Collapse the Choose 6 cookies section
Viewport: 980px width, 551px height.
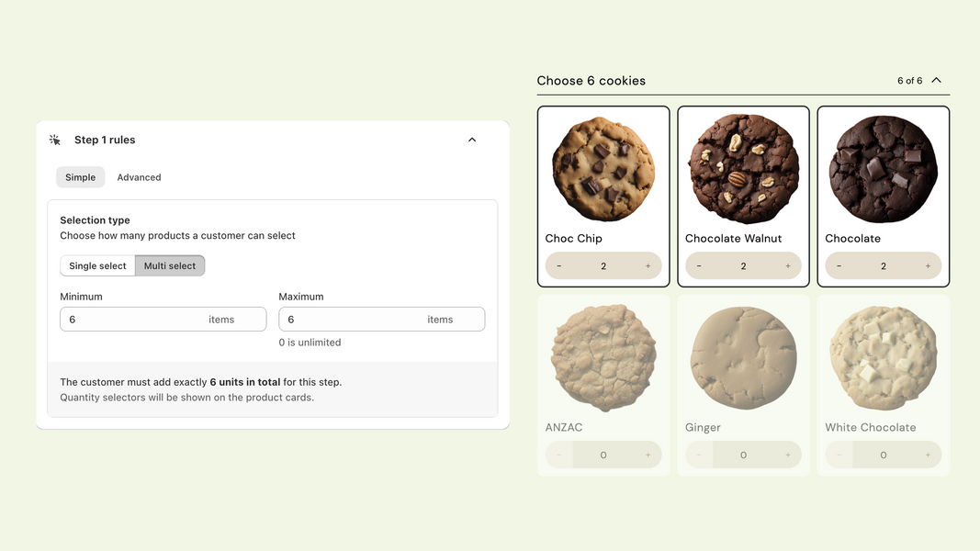point(936,80)
